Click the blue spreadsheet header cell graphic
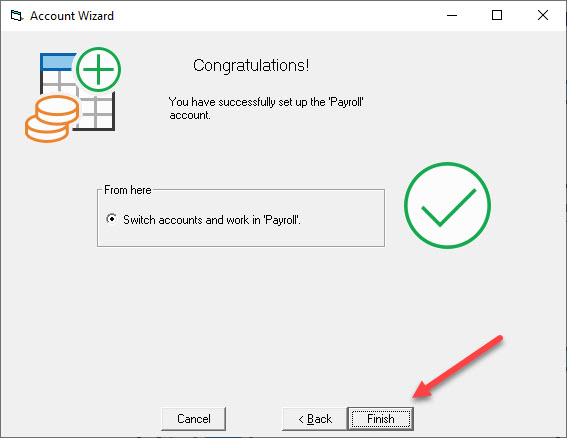Screen dimensions: 567x438 coord(57,61)
